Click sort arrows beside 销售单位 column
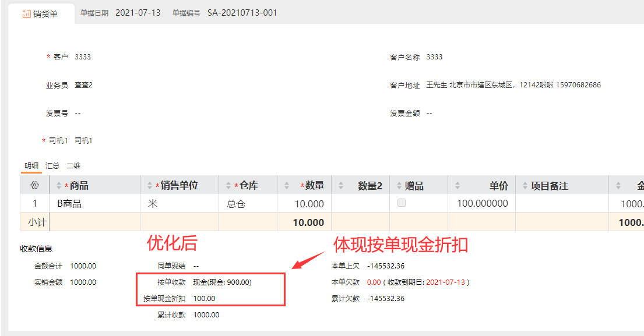The image size is (644, 336). [x=149, y=186]
